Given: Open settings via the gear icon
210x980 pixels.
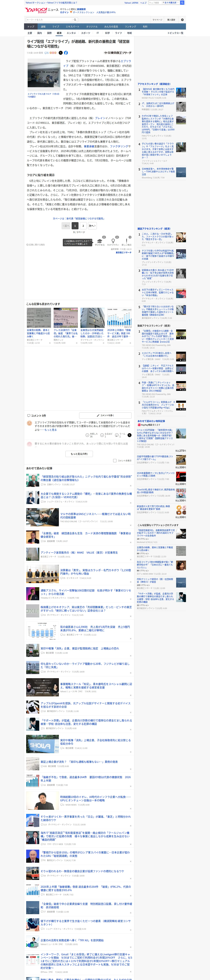Looking at the screenshot, I should click(x=182, y=20).
